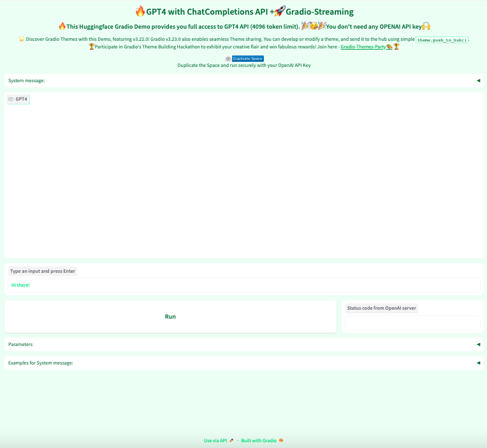Click the Gradio logo icon in the footer
Viewport: 487px width, 448px height.
[x=281, y=440]
